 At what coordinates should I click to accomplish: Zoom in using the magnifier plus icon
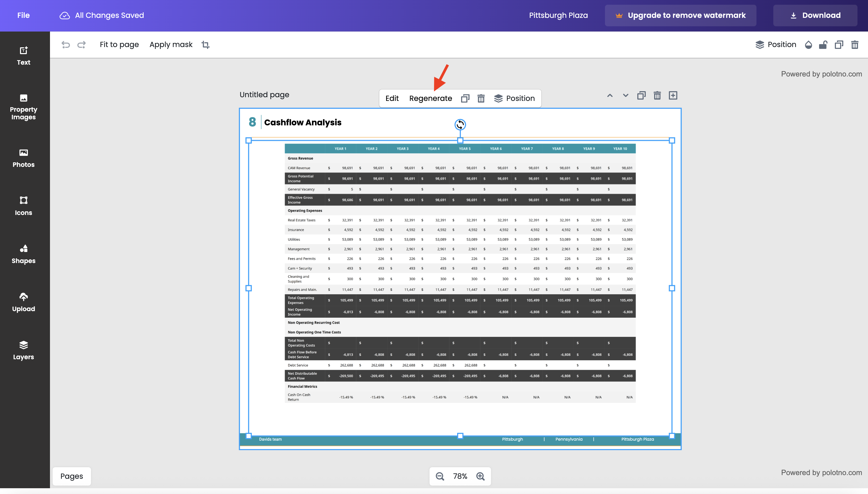(480, 476)
